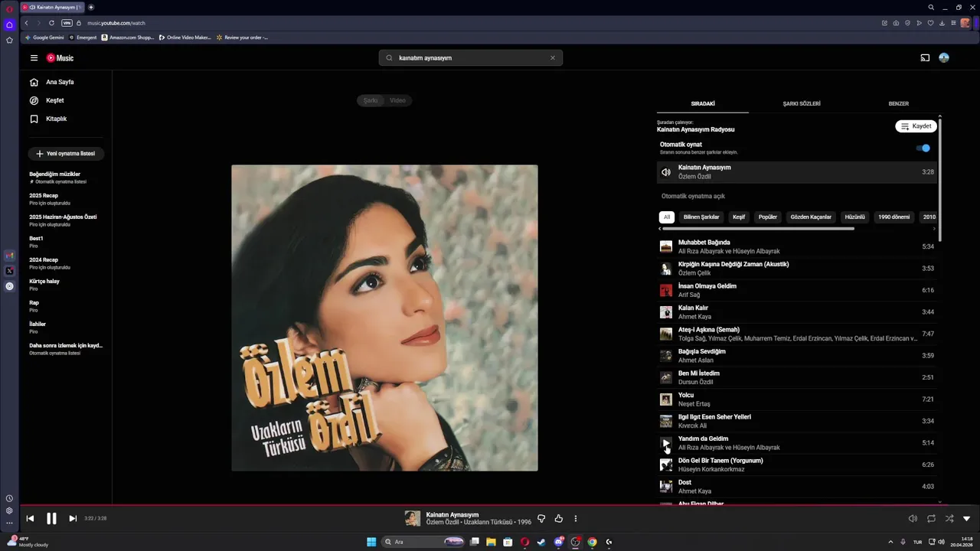Open Google Gemini bookmark

pos(44,37)
